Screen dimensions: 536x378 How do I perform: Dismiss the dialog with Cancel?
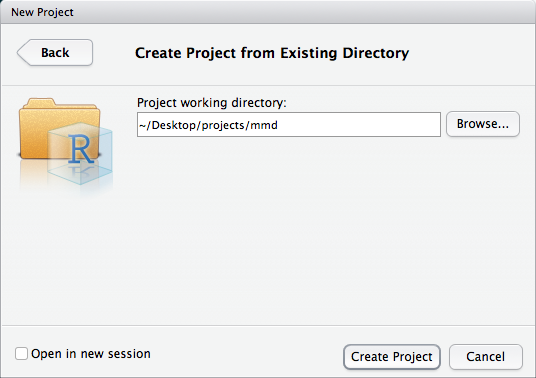(486, 357)
